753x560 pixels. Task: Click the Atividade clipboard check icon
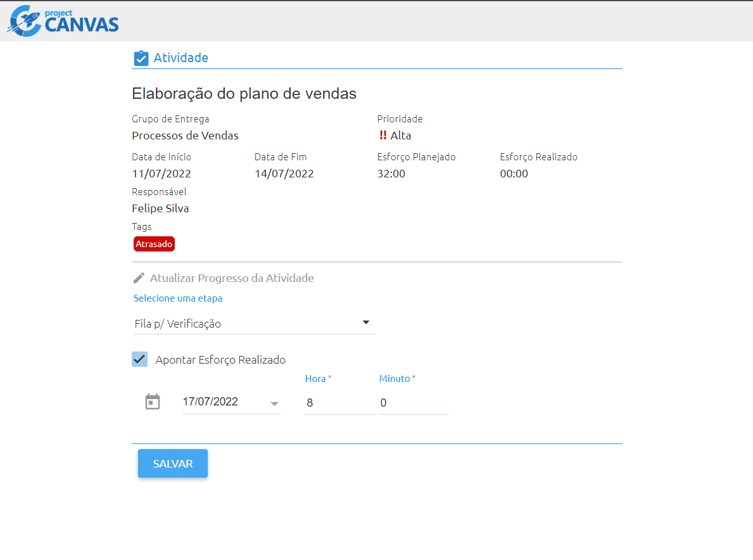click(x=141, y=58)
